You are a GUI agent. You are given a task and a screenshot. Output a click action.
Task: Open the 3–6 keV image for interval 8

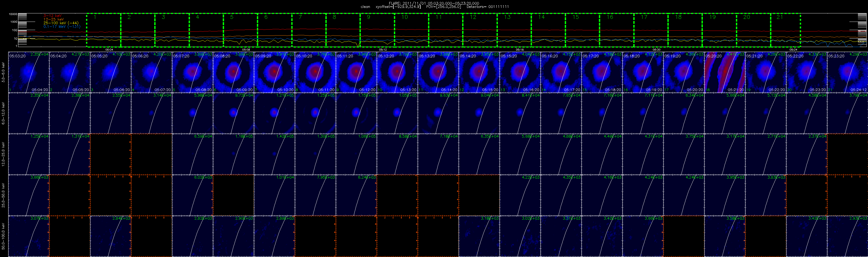click(315, 72)
